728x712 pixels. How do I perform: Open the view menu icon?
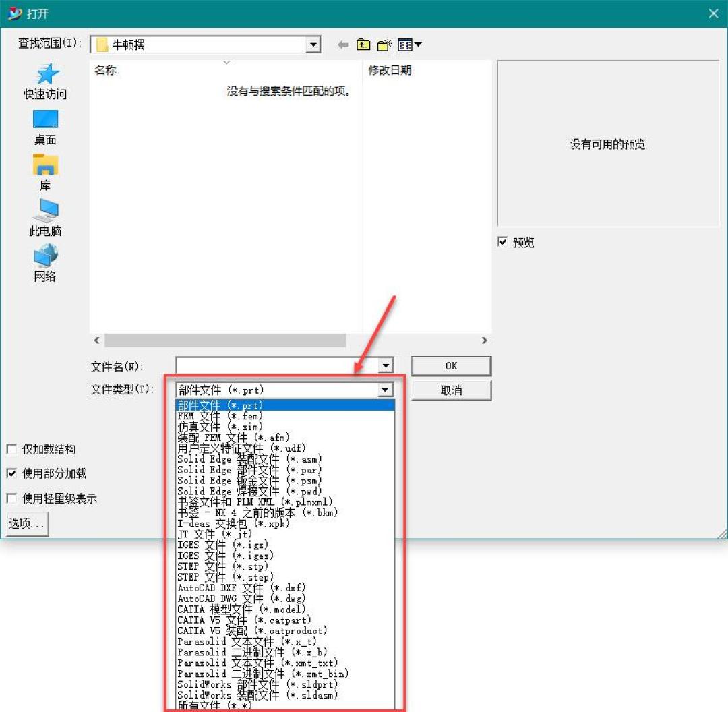pyautogui.click(x=410, y=44)
